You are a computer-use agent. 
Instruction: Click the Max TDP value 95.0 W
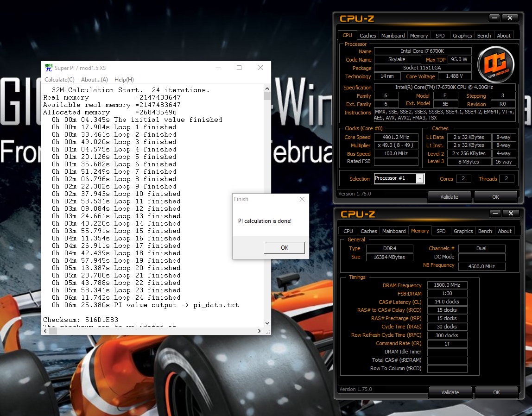459,59
